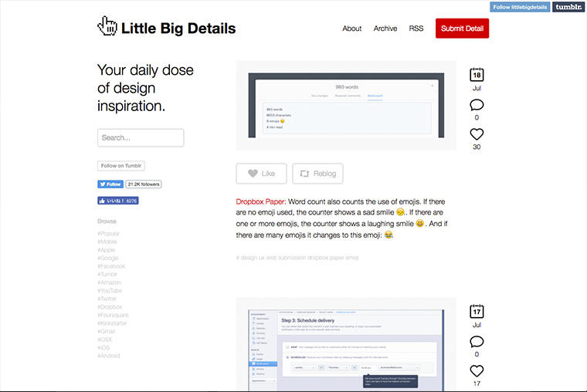Click the post tags line under Dropbox post
The width and height of the screenshot is (587, 392).
(297, 258)
